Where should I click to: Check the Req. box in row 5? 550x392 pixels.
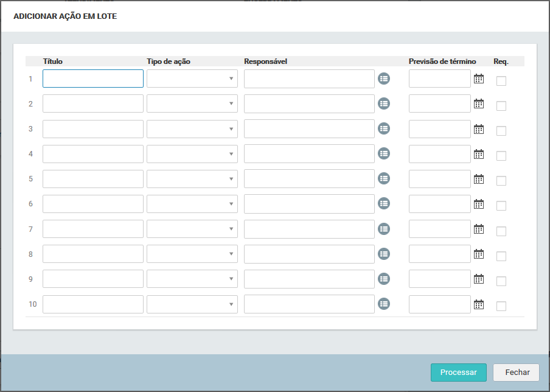tap(501, 181)
